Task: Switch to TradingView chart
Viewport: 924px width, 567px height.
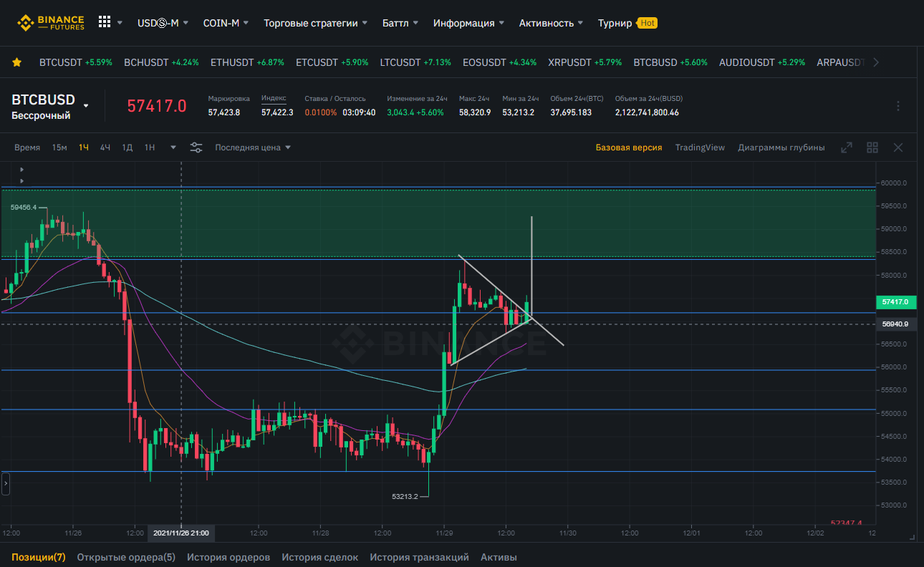Action: (700, 147)
